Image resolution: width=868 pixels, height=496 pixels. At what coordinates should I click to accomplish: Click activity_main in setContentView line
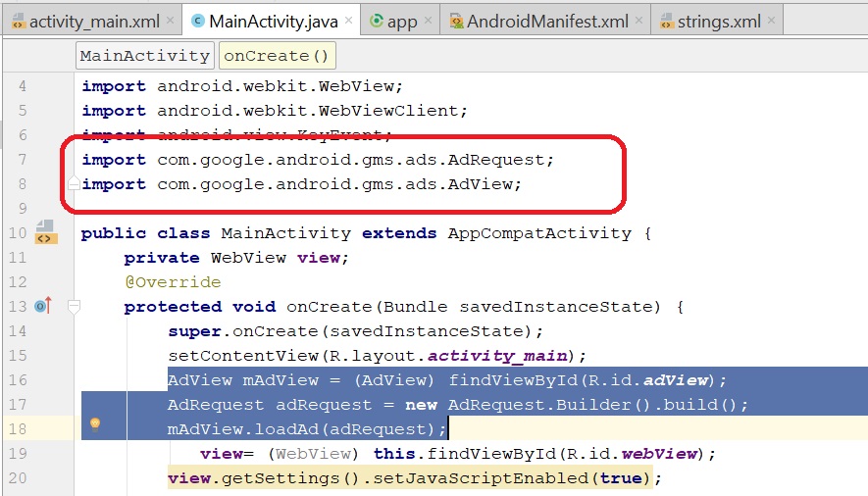tap(497, 356)
